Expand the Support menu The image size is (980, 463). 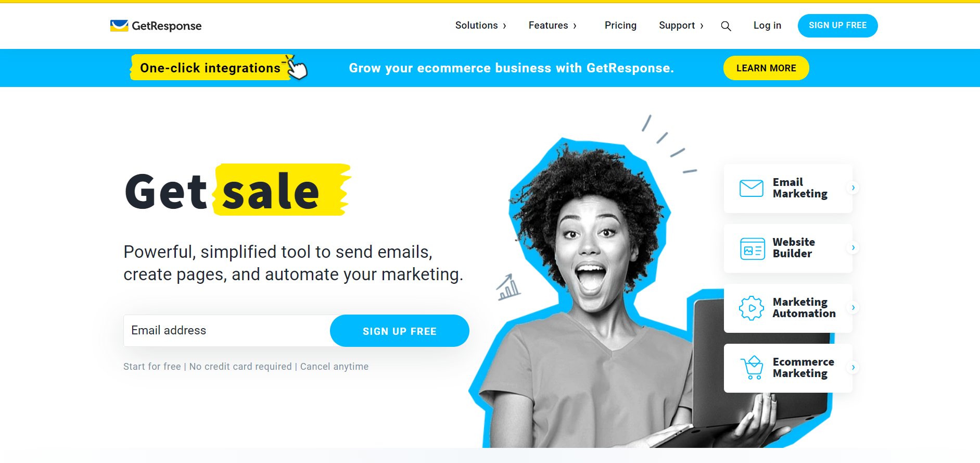[681, 26]
